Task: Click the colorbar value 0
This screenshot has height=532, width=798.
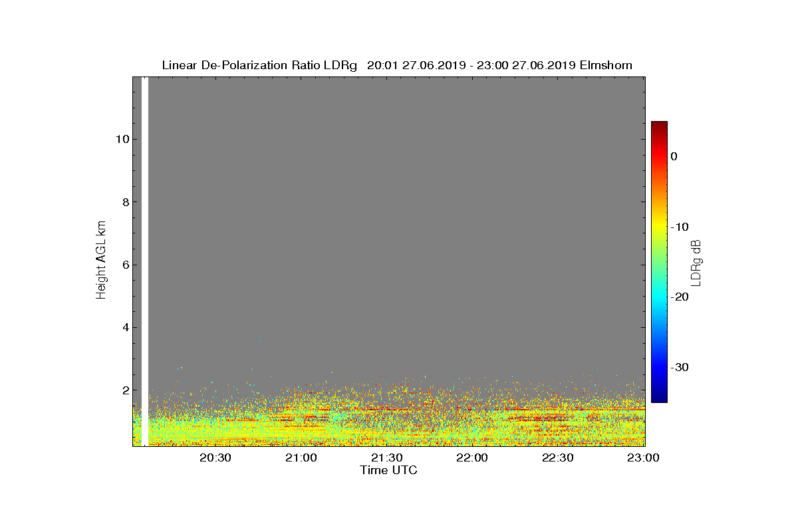Action: (x=674, y=156)
